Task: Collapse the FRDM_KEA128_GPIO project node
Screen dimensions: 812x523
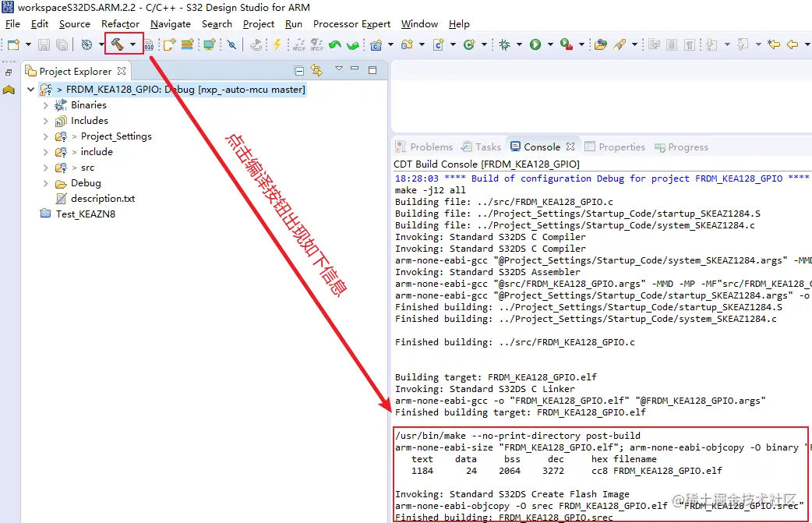Action: pyautogui.click(x=30, y=90)
